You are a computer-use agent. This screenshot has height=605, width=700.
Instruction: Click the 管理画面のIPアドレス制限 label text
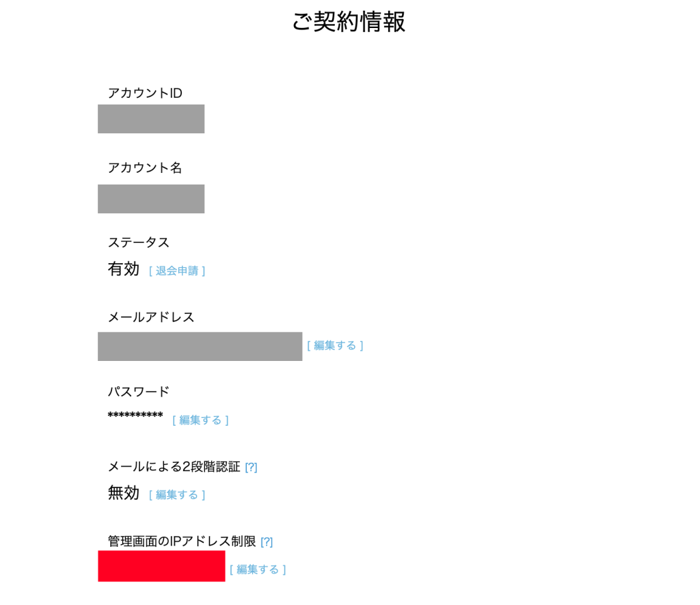tap(181, 541)
